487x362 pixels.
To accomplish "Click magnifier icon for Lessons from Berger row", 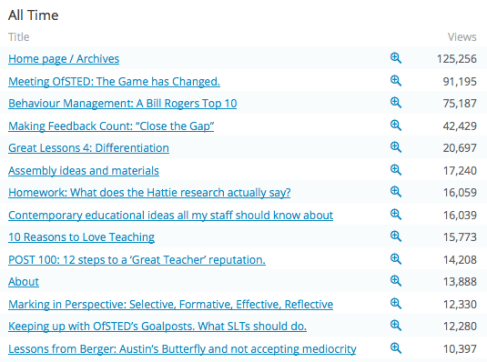I will [x=396, y=348].
